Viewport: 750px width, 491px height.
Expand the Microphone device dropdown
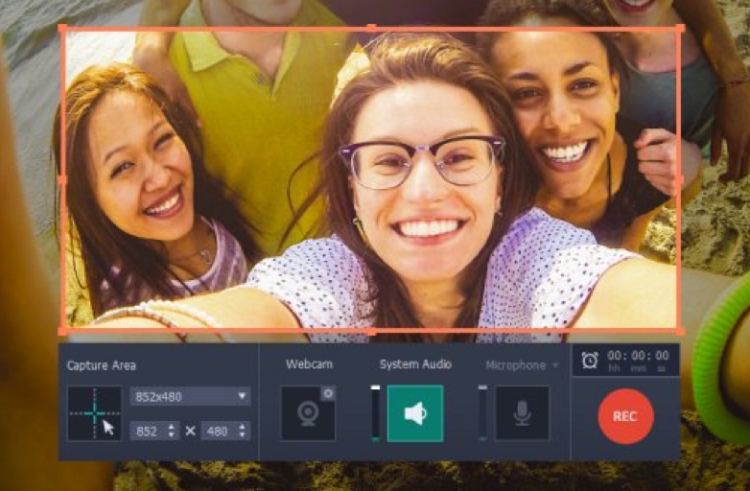coord(555,365)
